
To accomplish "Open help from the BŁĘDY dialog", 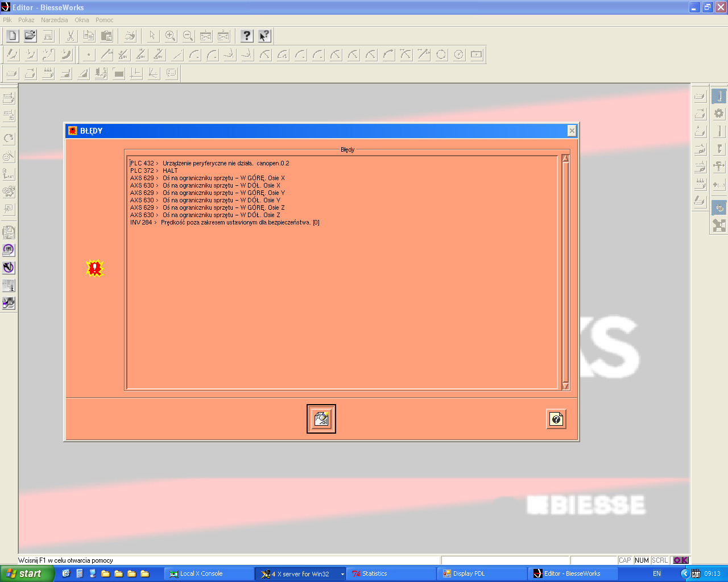I will tap(556, 419).
